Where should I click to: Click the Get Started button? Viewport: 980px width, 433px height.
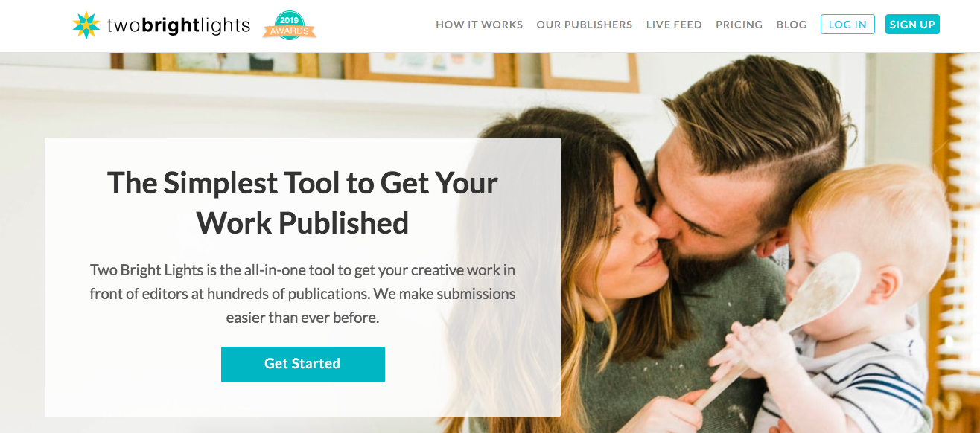click(x=303, y=365)
